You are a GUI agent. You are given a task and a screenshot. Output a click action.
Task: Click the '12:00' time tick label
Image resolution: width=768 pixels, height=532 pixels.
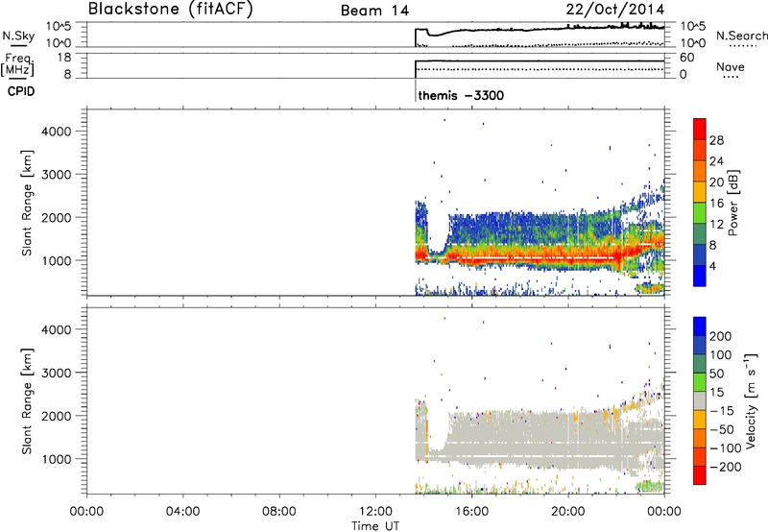click(375, 512)
